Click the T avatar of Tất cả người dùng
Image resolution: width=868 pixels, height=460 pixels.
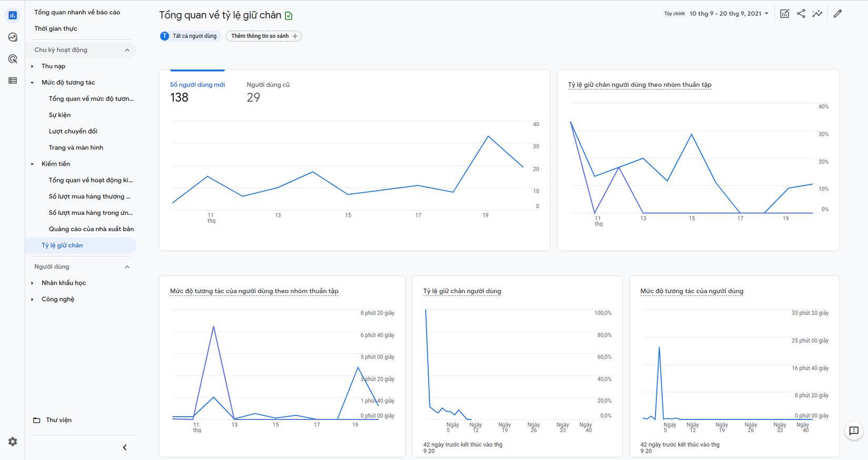[165, 36]
